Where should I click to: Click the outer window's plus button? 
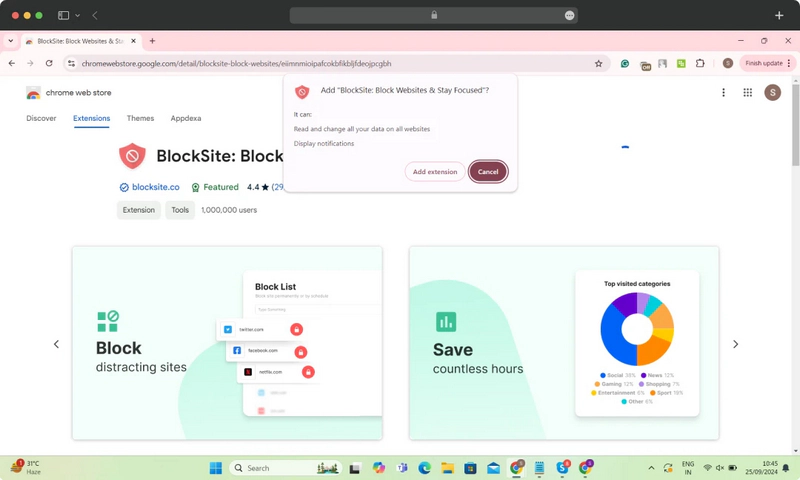pyautogui.click(x=779, y=15)
